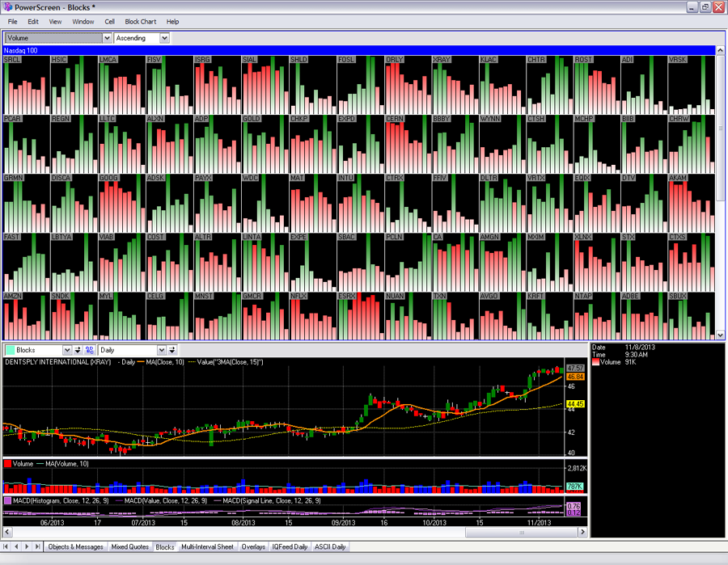Jump to last sheet tab arrow
Screen dimensions: 728x565
(x=37, y=547)
